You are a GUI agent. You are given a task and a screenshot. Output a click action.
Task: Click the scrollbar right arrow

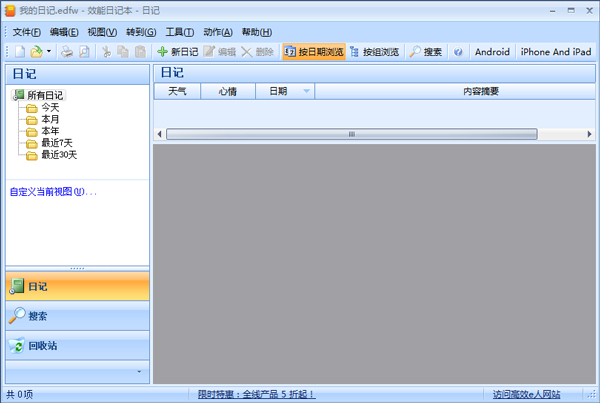point(589,134)
